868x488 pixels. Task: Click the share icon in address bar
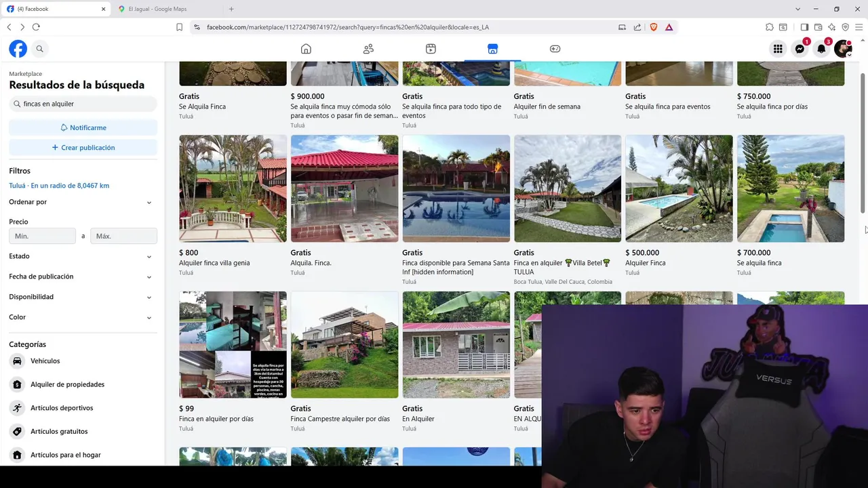pyautogui.click(x=637, y=27)
